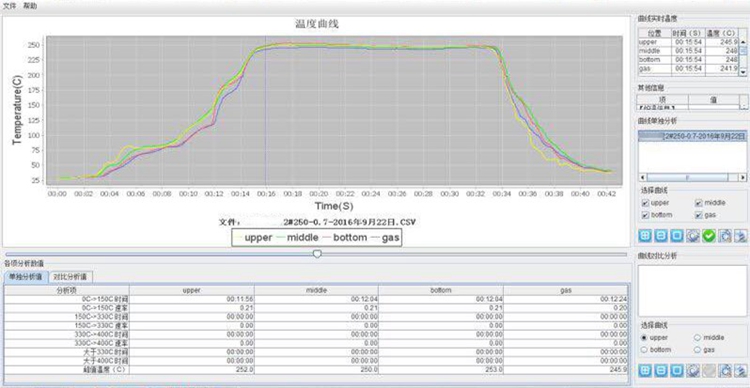
Task: Click the green checkmark confirm icon
Action: tap(709, 235)
